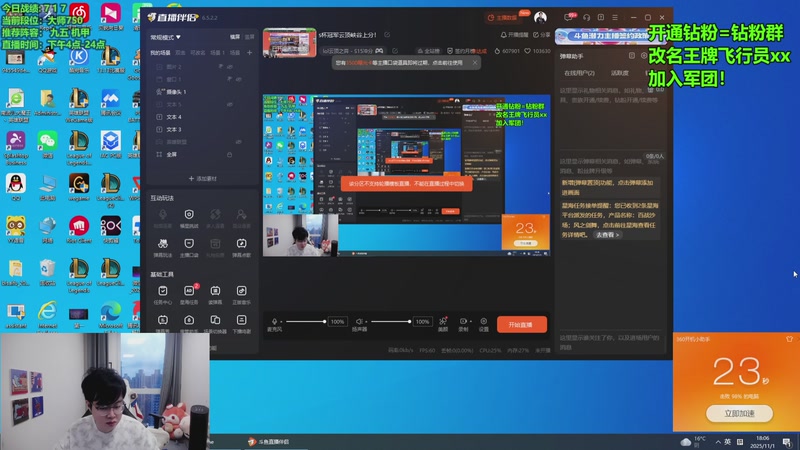
Task: Toggle the lock on the 全屏 source
Action: (x=230, y=154)
